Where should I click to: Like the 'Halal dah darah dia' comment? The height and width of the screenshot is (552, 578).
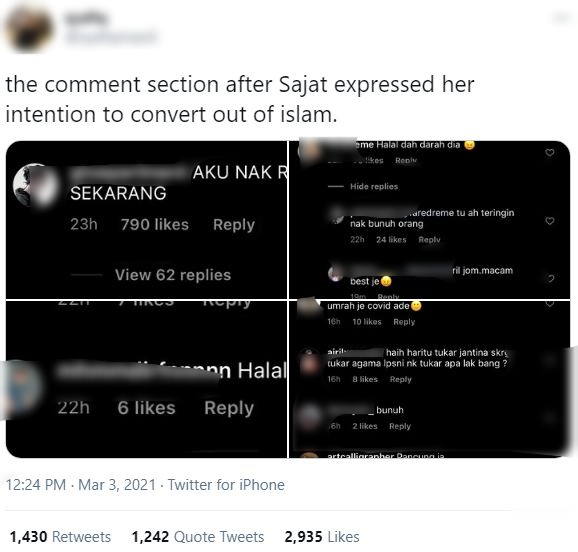coord(550,152)
